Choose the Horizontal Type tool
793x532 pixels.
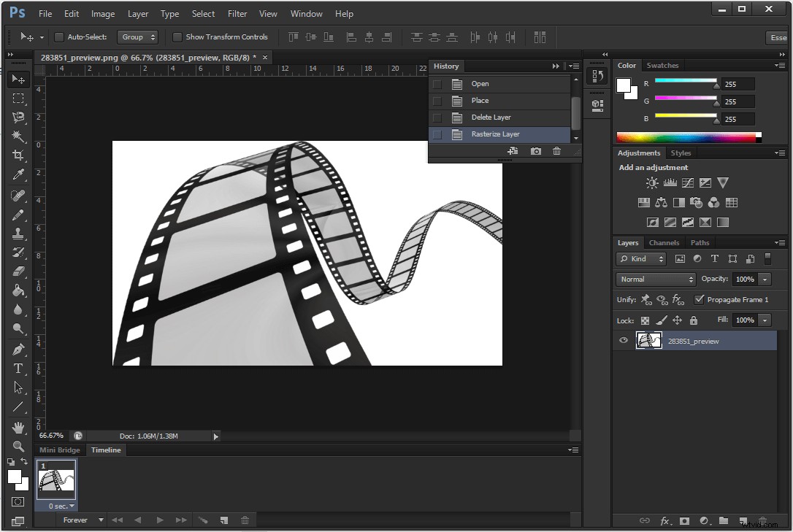pyautogui.click(x=18, y=369)
